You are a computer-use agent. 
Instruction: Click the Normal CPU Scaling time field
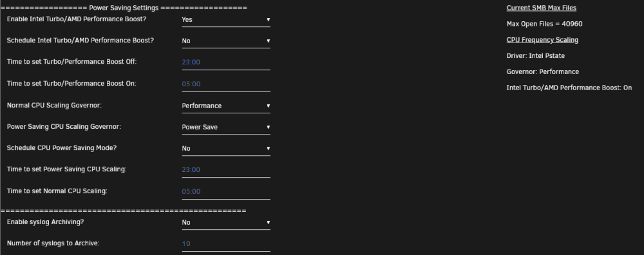pyautogui.click(x=226, y=192)
